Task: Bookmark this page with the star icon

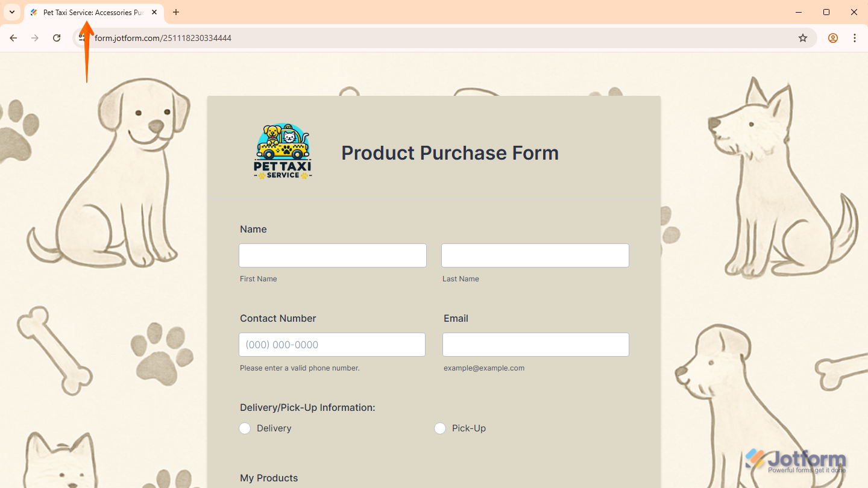Action: click(x=803, y=38)
